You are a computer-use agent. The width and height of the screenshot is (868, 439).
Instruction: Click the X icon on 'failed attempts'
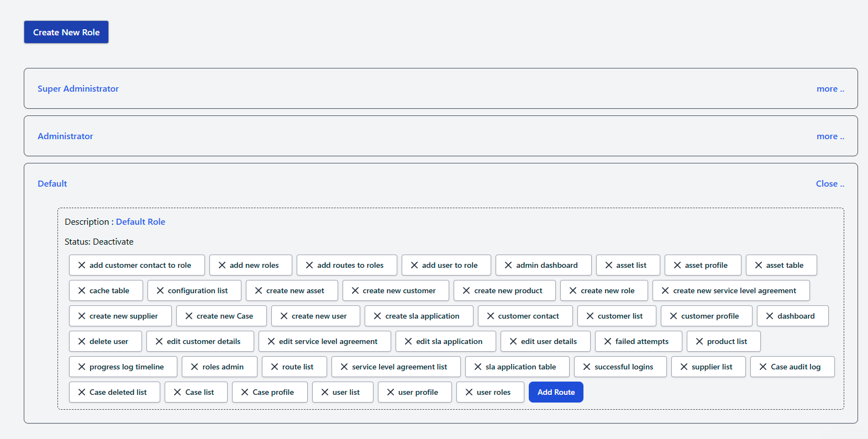(x=608, y=341)
